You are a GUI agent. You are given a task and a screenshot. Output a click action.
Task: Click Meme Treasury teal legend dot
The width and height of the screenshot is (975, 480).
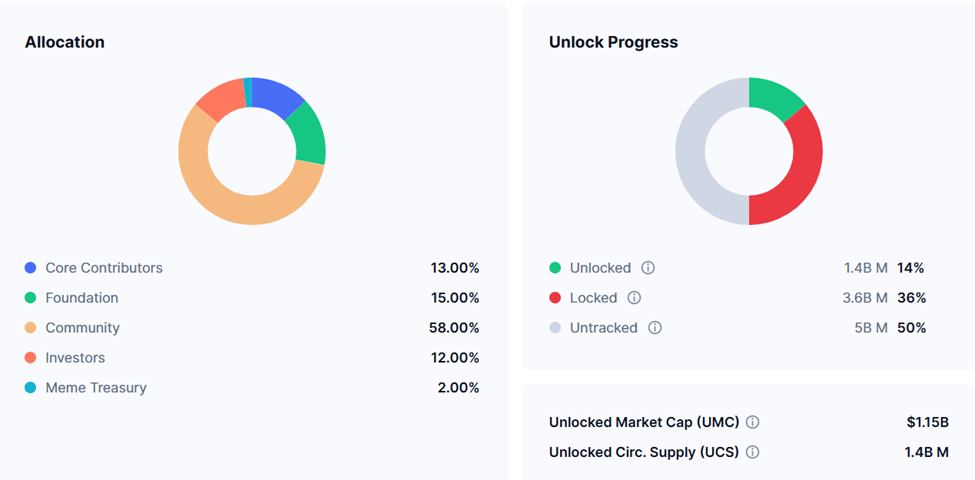pyautogui.click(x=31, y=388)
